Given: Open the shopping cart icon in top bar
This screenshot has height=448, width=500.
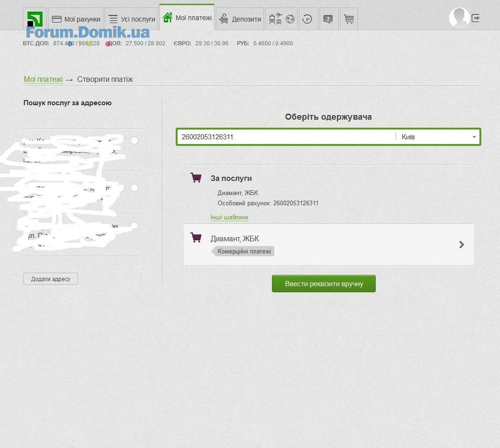Looking at the screenshot, I should coord(349,19).
